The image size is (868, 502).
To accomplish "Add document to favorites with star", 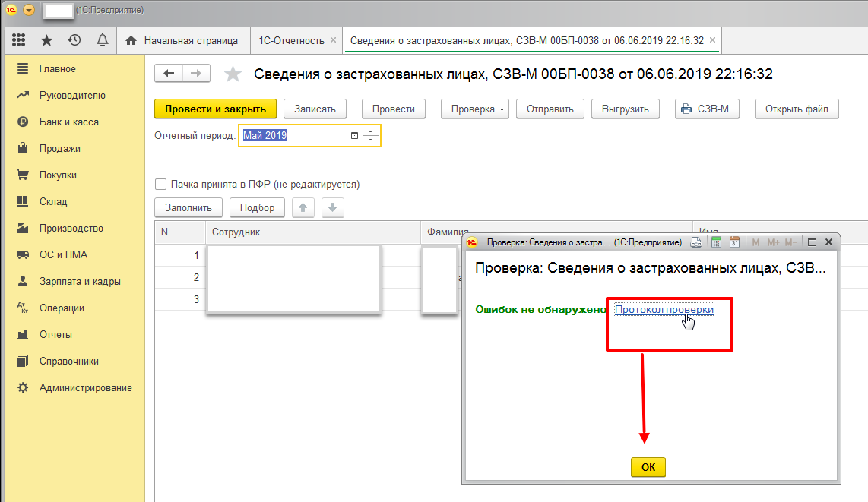I will click(x=233, y=74).
